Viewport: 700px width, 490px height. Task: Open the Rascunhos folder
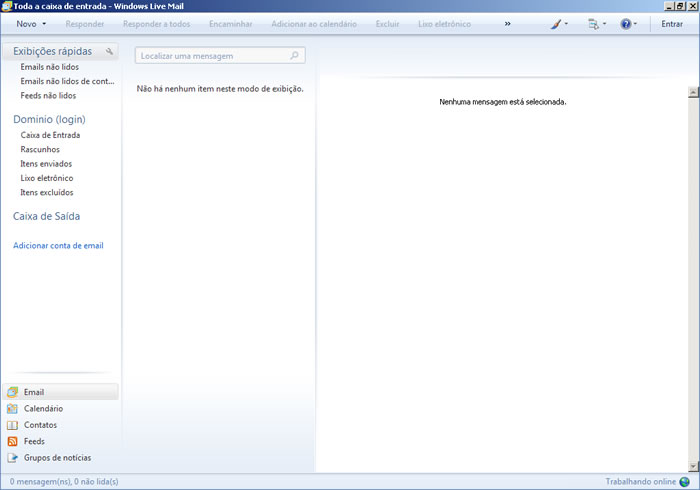[40, 149]
